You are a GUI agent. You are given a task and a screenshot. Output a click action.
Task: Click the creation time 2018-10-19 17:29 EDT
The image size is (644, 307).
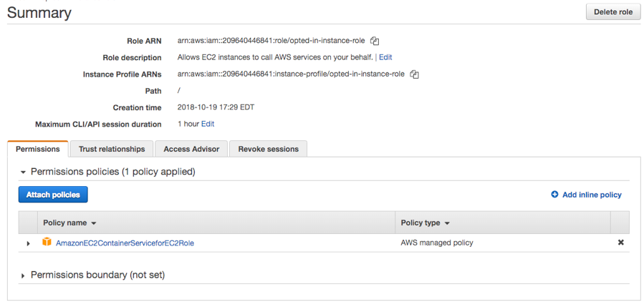coord(216,107)
